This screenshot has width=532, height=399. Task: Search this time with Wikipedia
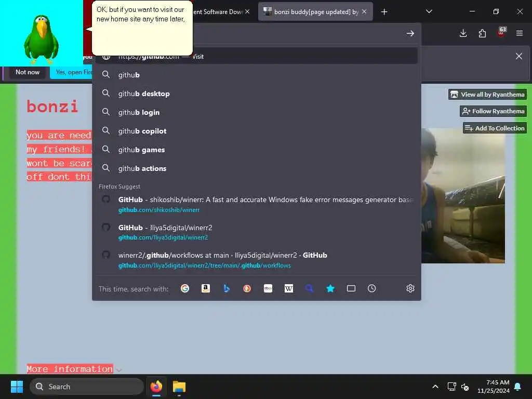tap(289, 288)
